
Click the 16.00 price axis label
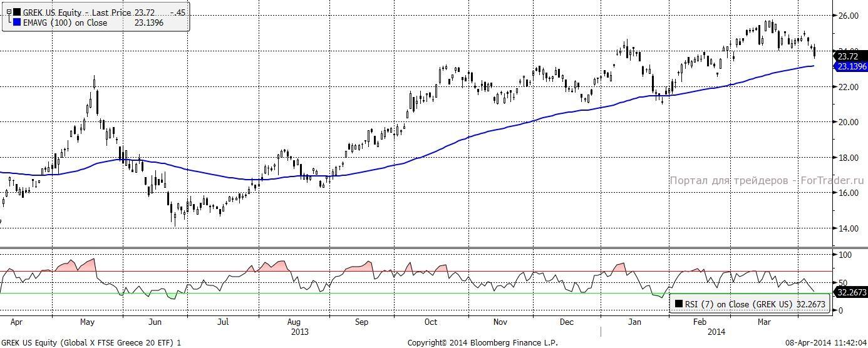click(848, 193)
